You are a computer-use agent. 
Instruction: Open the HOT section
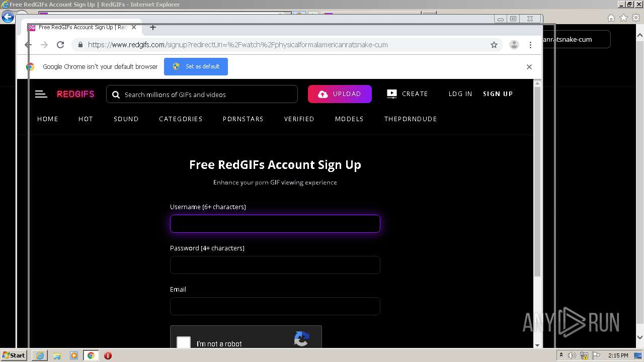(86, 119)
